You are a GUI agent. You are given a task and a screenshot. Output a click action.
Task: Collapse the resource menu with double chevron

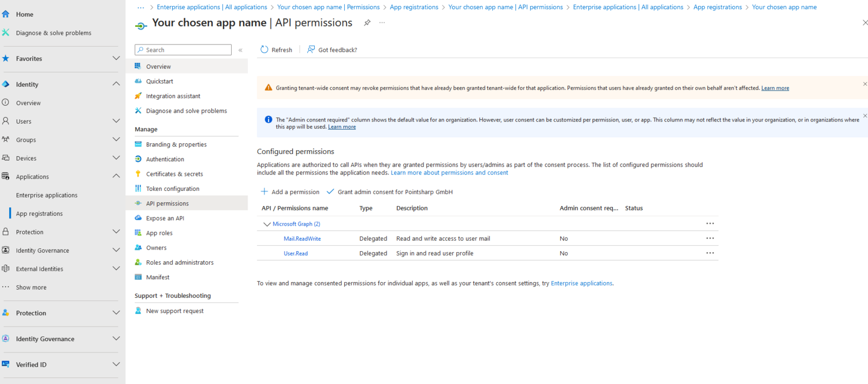[x=240, y=50]
